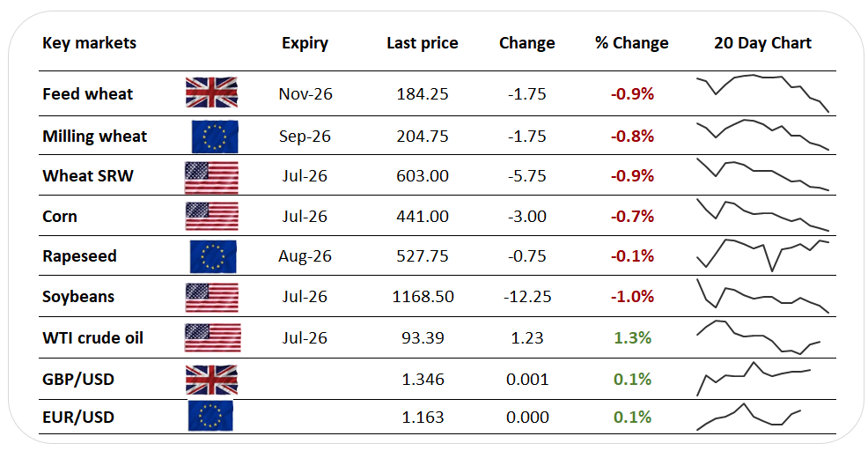
Task: Click the UK flag beside GBP/USD
Action: 211,380
